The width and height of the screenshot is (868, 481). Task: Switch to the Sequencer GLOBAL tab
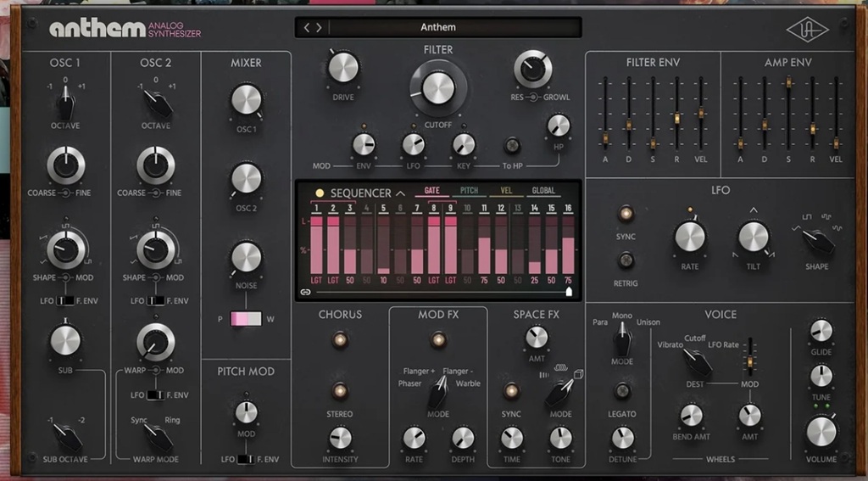tap(543, 191)
